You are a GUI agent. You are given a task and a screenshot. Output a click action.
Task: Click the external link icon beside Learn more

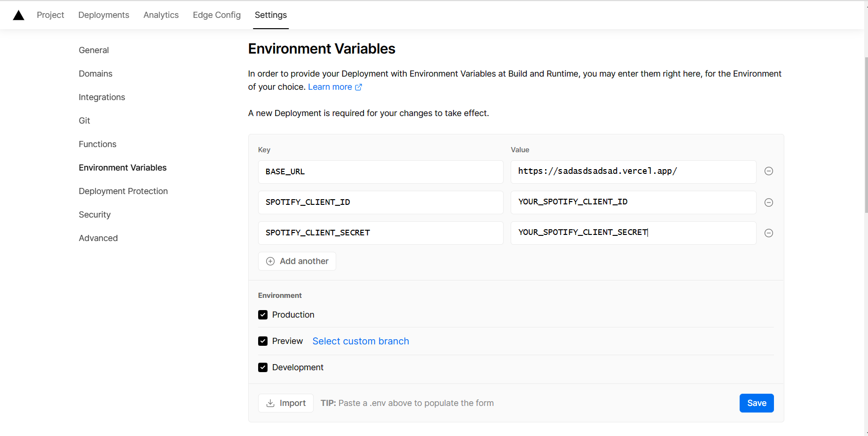click(358, 87)
